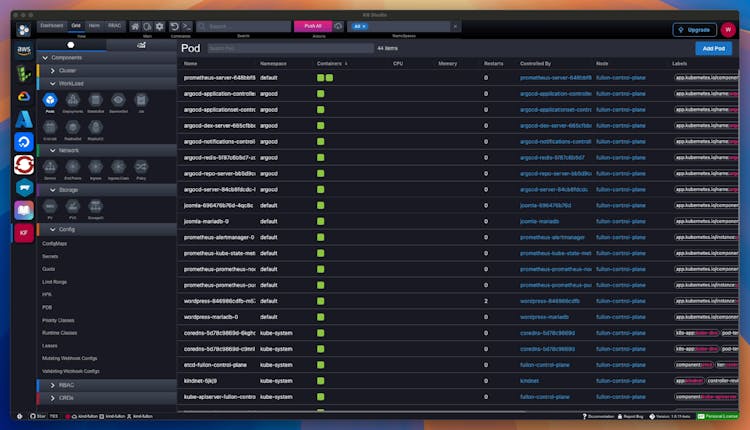Switch to the Dashboard view tab
This screenshot has width=750, height=430.
[52, 26]
